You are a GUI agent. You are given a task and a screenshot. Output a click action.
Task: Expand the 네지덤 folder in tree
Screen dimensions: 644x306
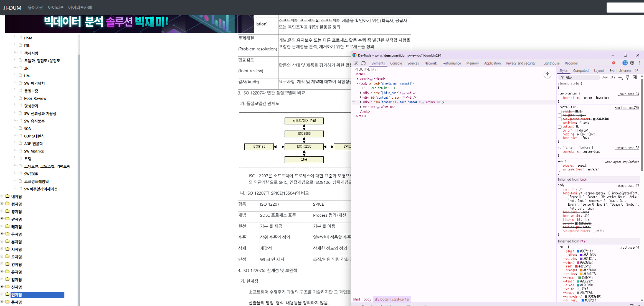[x=2, y=196]
